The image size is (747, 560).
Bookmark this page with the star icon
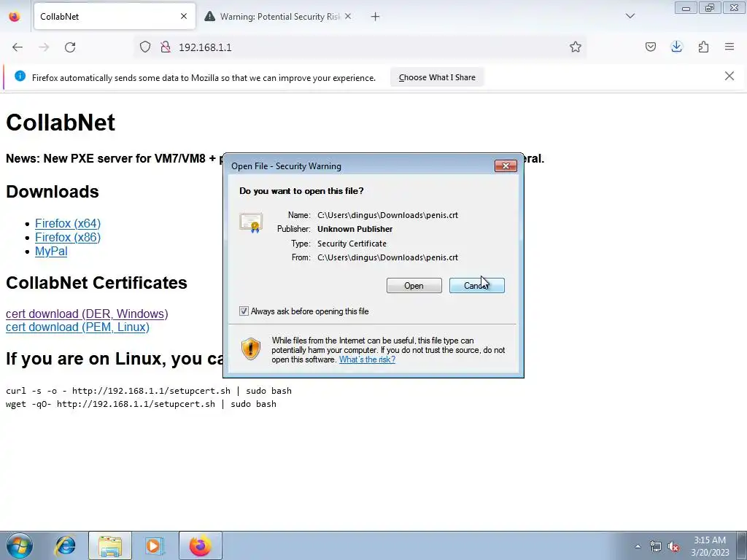[575, 47]
